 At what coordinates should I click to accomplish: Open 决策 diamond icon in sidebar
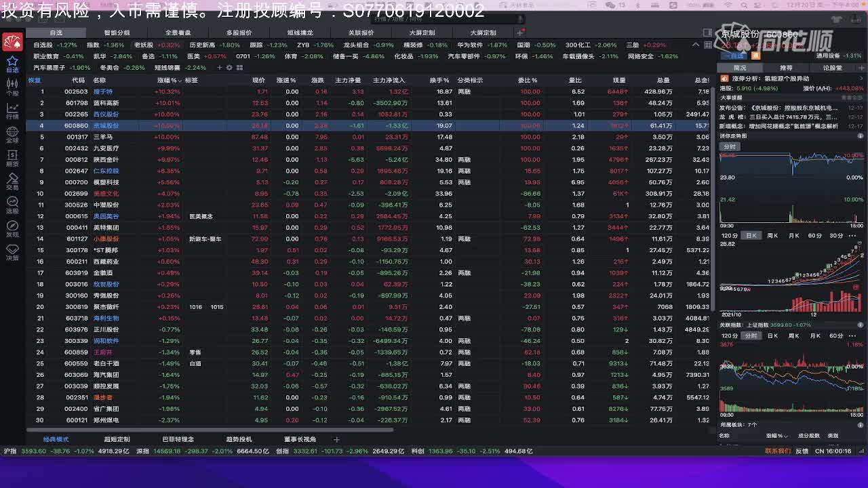coord(12,251)
